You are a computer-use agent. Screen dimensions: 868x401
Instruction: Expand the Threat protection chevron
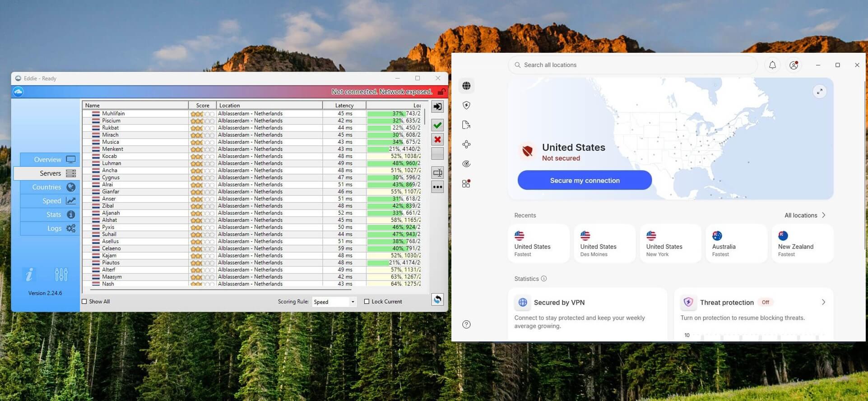pyautogui.click(x=823, y=302)
